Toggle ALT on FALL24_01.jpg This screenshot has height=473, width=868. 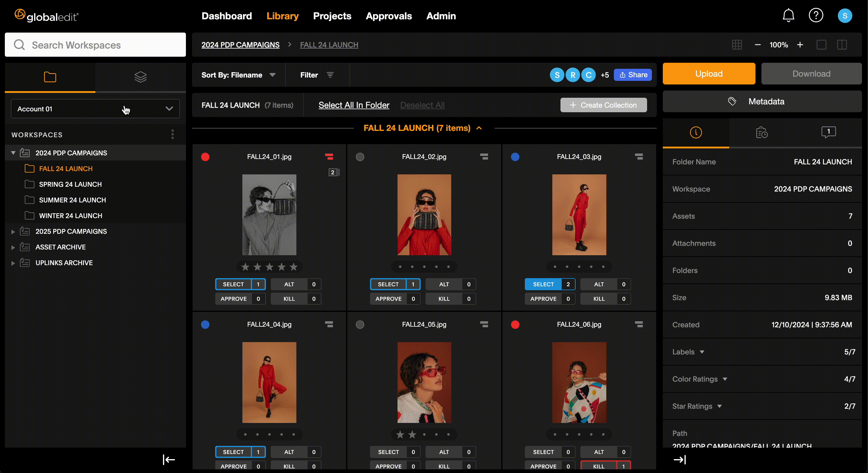295,284
